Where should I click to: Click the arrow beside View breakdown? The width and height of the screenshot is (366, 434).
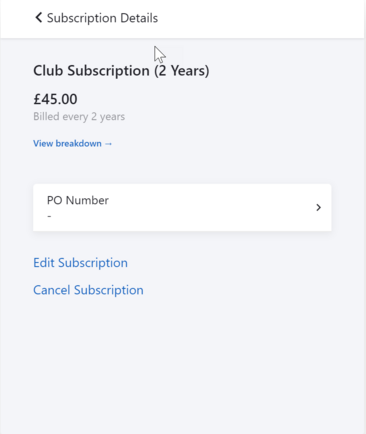(x=108, y=144)
